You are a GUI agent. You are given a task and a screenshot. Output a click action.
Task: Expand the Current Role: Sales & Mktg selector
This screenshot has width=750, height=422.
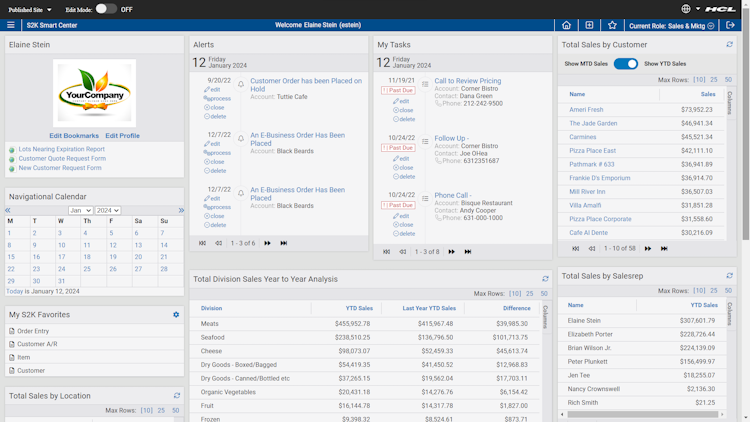pyautogui.click(x=672, y=26)
